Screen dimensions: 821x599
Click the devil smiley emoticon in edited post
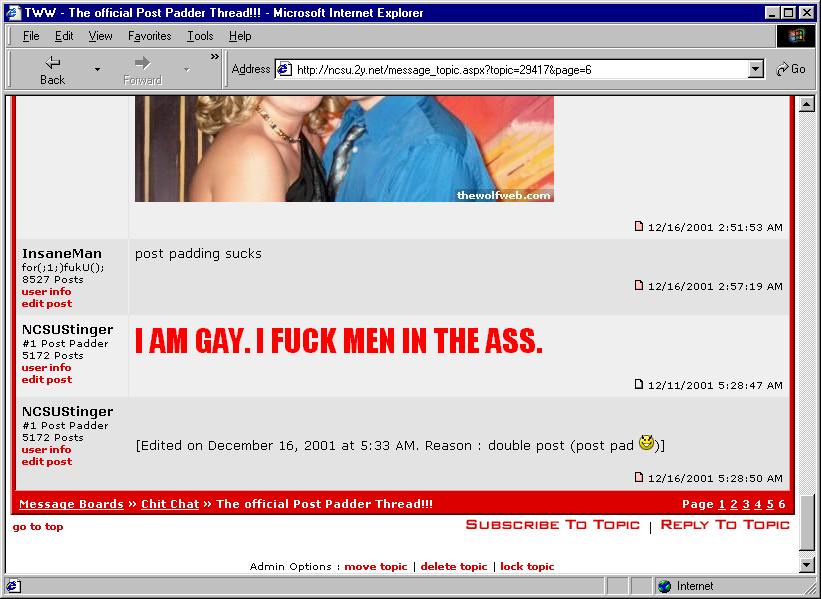click(x=647, y=443)
